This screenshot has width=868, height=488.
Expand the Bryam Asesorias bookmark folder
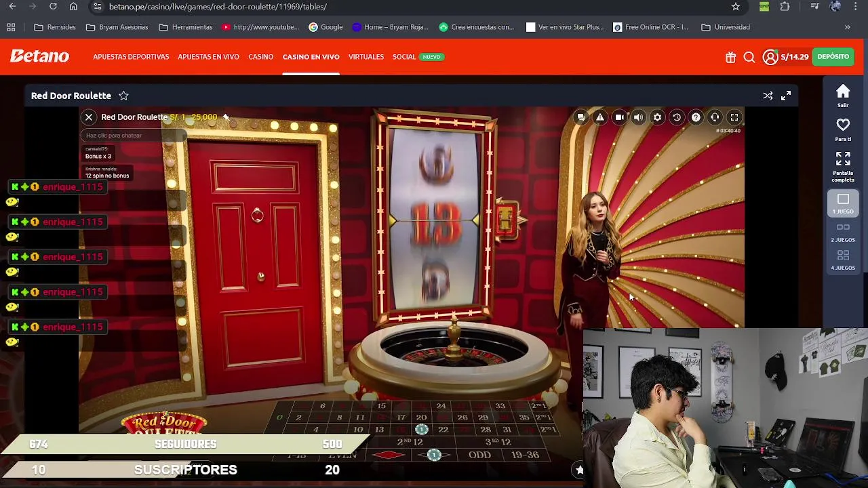click(x=117, y=27)
